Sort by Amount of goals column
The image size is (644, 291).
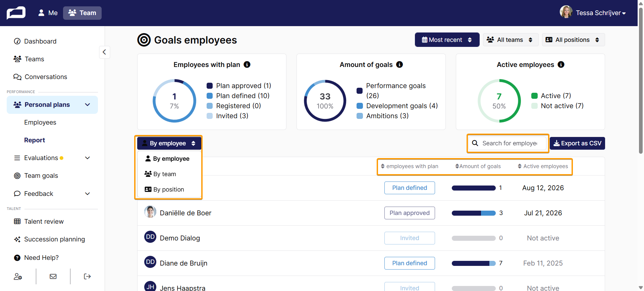tap(478, 166)
